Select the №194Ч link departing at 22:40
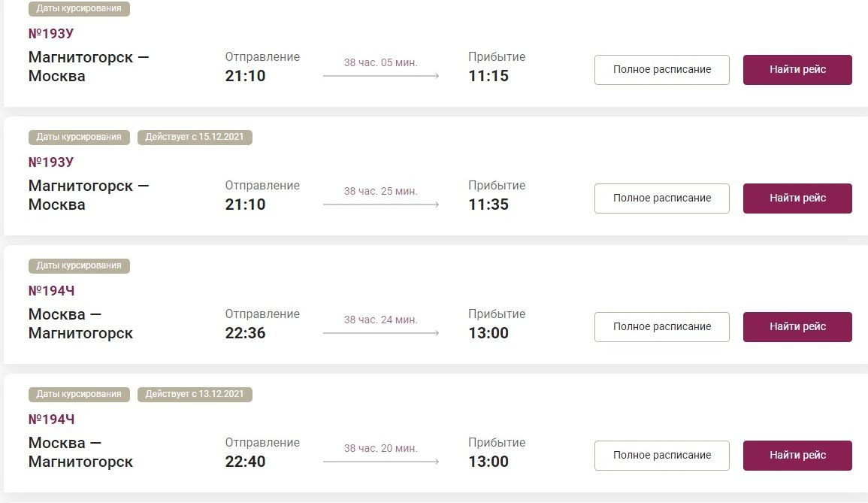 coord(51,420)
